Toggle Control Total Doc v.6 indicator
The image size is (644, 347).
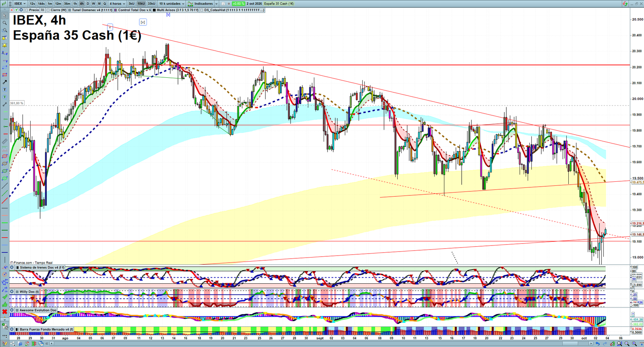click(116, 10)
